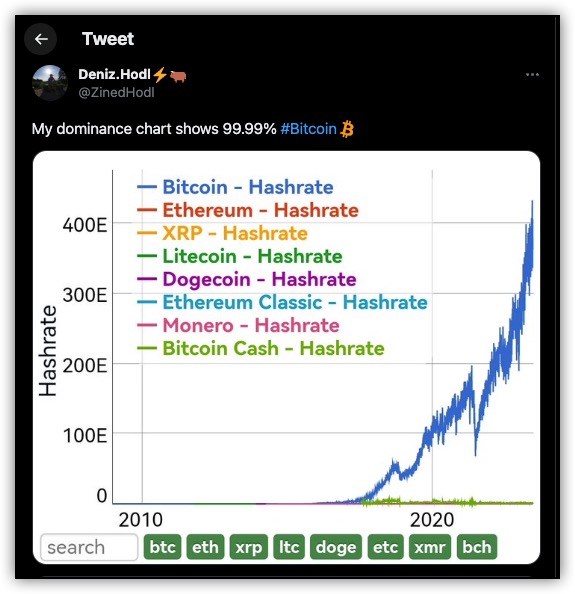Viewport: 575px width, 594px height.
Task: Open Deniz.Hodl's profile avatar
Action: [50, 83]
